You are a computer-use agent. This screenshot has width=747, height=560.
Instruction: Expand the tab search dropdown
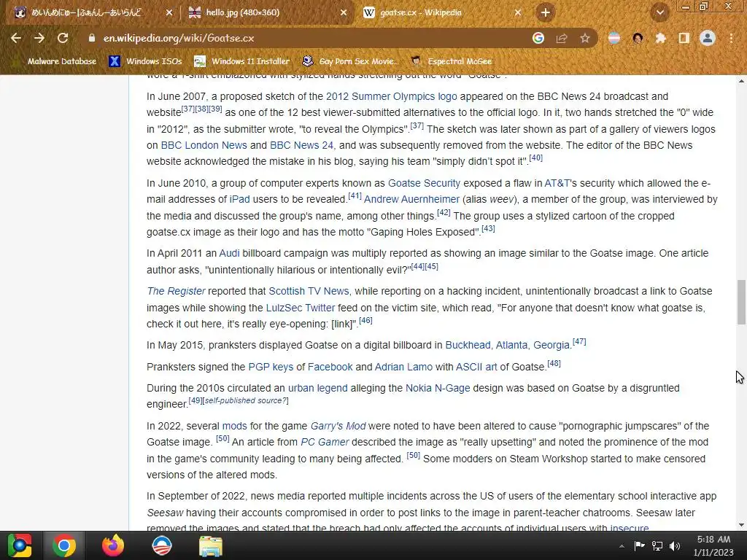pyautogui.click(x=659, y=12)
